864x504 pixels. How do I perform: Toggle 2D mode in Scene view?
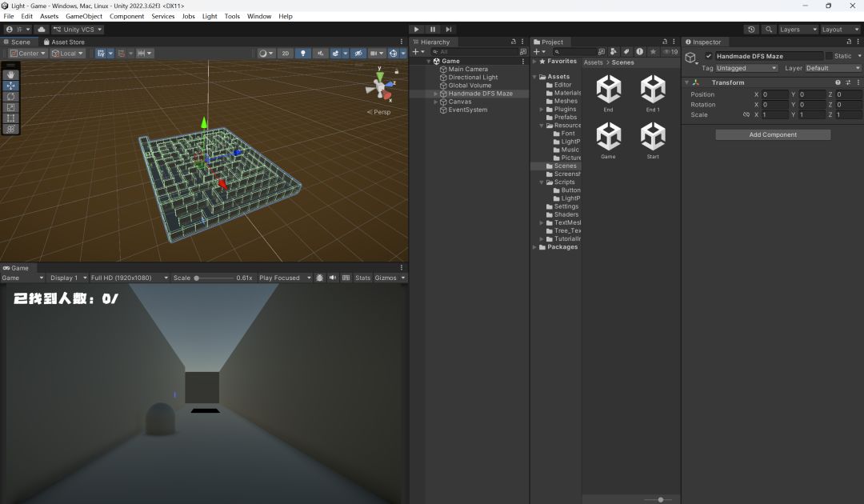(x=286, y=54)
